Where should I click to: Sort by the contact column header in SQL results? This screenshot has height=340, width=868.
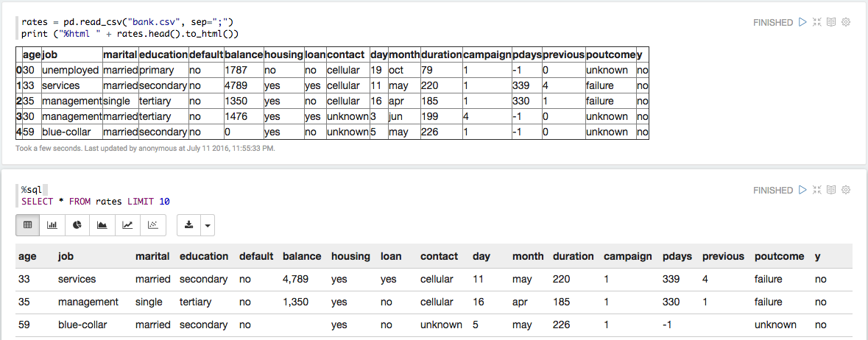439,256
